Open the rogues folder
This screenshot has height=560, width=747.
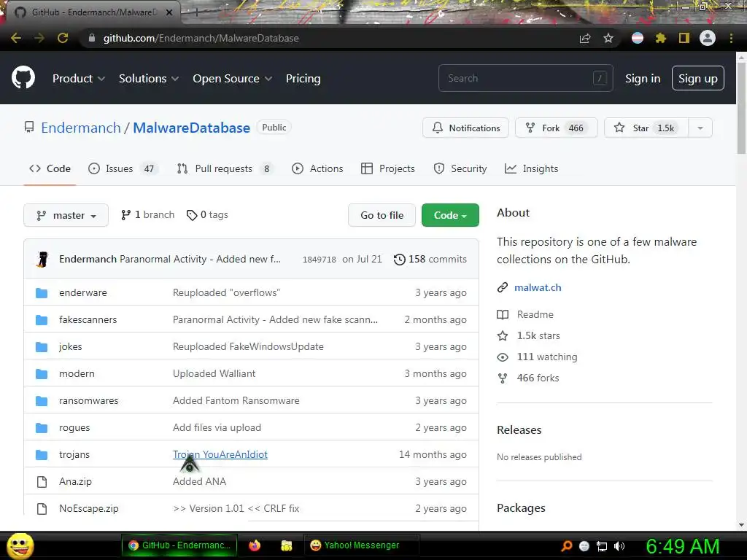click(74, 427)
